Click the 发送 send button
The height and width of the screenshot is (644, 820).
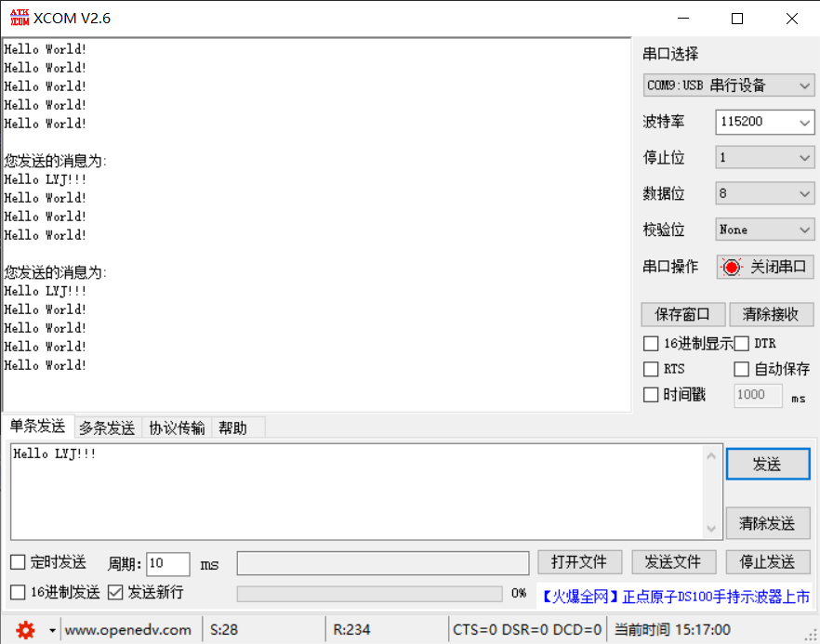[x=768, y=464]
